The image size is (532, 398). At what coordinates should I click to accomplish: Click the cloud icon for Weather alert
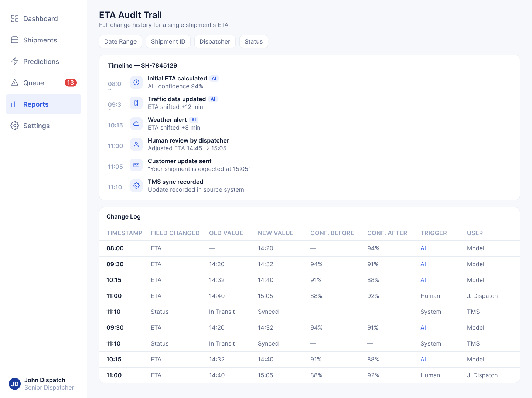tap(136, 124)
